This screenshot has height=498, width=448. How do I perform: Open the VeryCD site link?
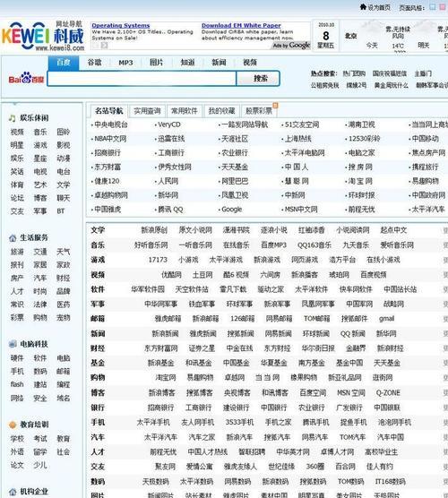(x=169, y=124)
